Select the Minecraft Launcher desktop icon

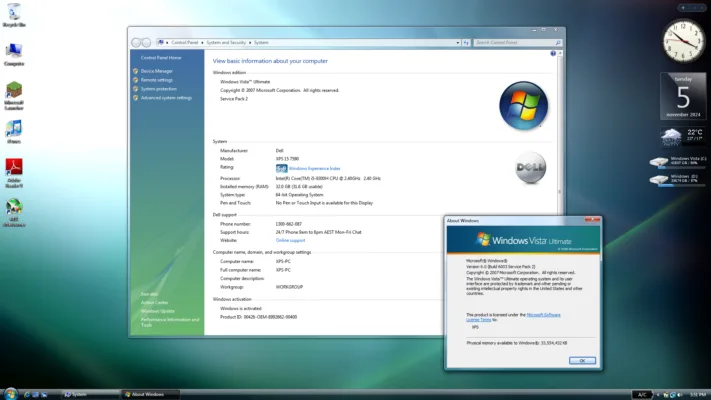coord(14,96)
